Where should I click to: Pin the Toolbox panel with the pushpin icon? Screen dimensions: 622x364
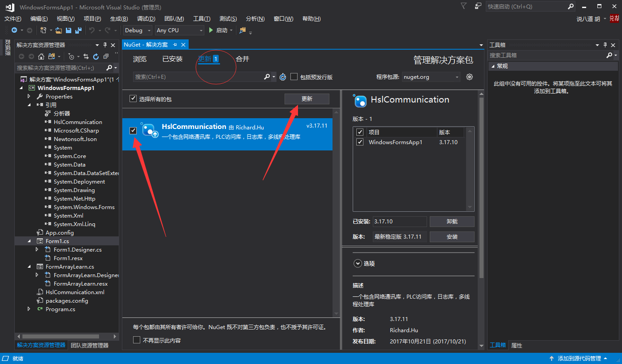(x=605, y=45)
